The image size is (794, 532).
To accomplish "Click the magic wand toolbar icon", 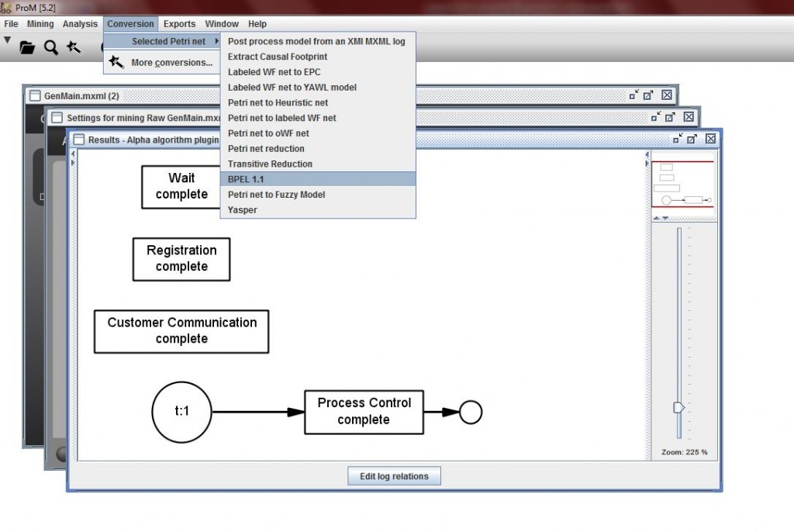I will (x=74, y=47).
